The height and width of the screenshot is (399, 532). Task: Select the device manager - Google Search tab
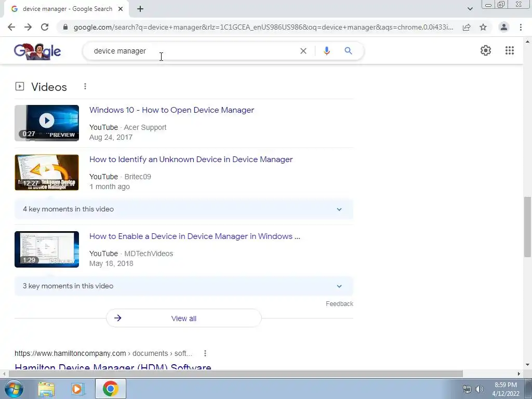pos(66,9)
